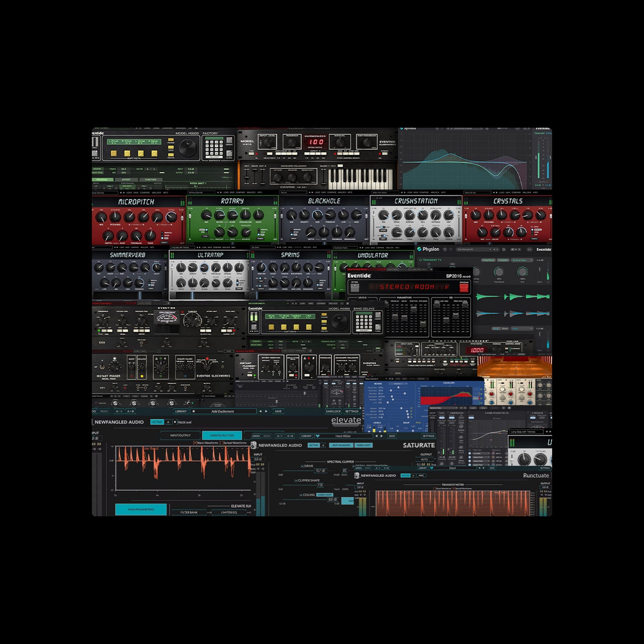
Task: Toggle Saturate's ACTIVE switch
Action: (314, 445)
